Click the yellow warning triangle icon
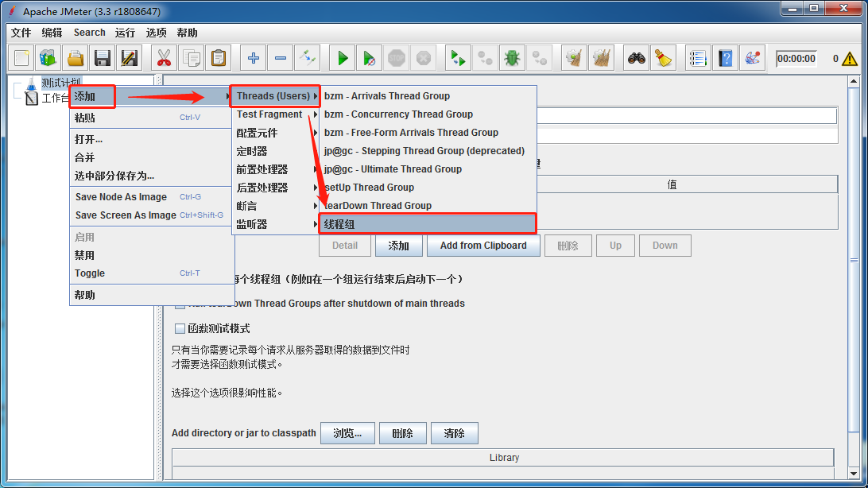This screenshot has width=868, height=488. [x=850, y=59]
